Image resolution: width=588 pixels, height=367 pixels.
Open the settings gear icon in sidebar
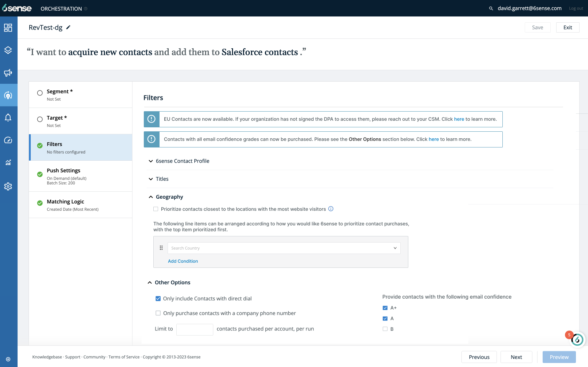point(8,186)
